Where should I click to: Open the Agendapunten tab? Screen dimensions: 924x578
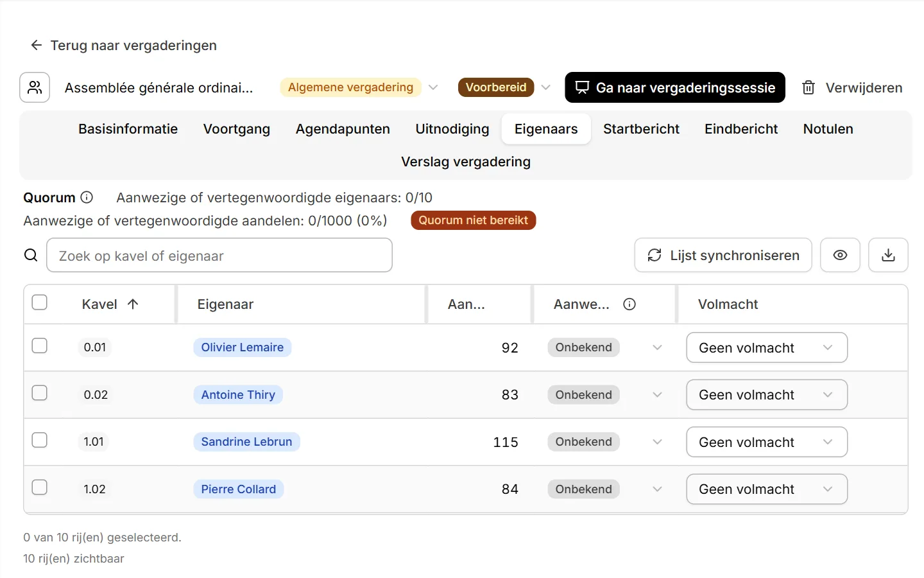pyautogui.click(x=343, y=128)
